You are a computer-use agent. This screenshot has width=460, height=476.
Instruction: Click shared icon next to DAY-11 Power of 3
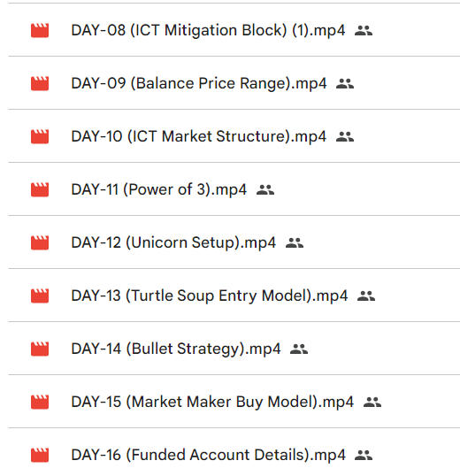pos(265,190)
